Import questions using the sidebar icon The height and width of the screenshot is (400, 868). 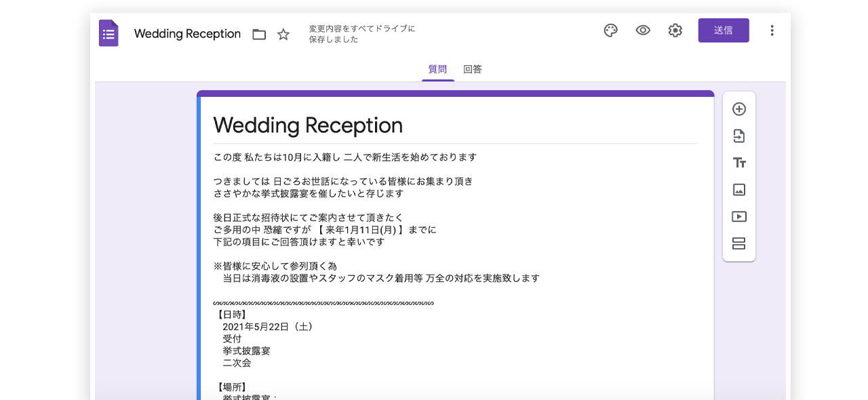739,136
